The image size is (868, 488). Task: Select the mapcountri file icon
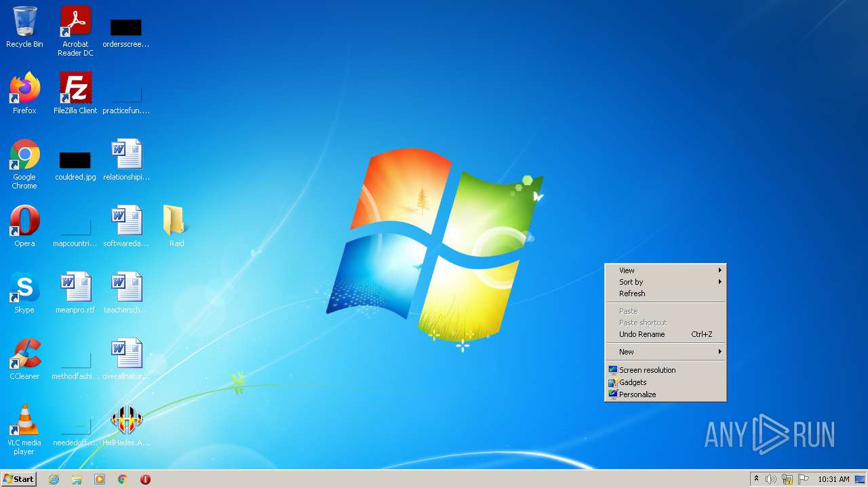(x=75, y=230)
